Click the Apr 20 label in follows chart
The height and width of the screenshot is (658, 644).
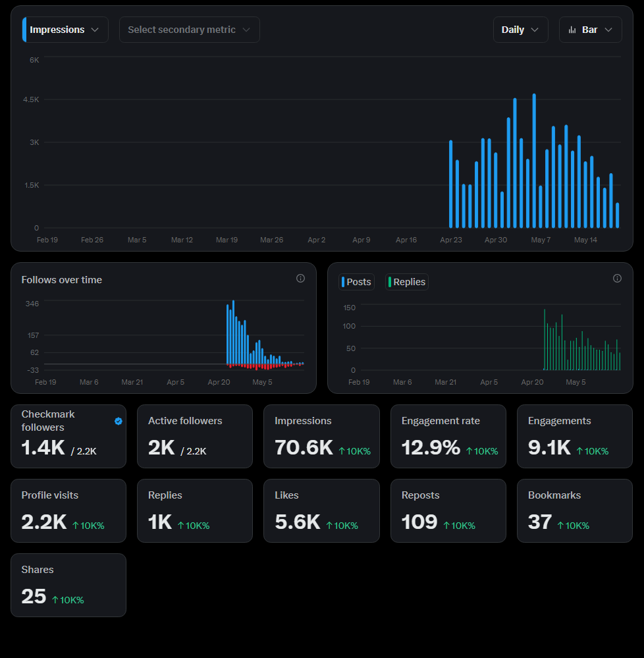tap(219, 382)
